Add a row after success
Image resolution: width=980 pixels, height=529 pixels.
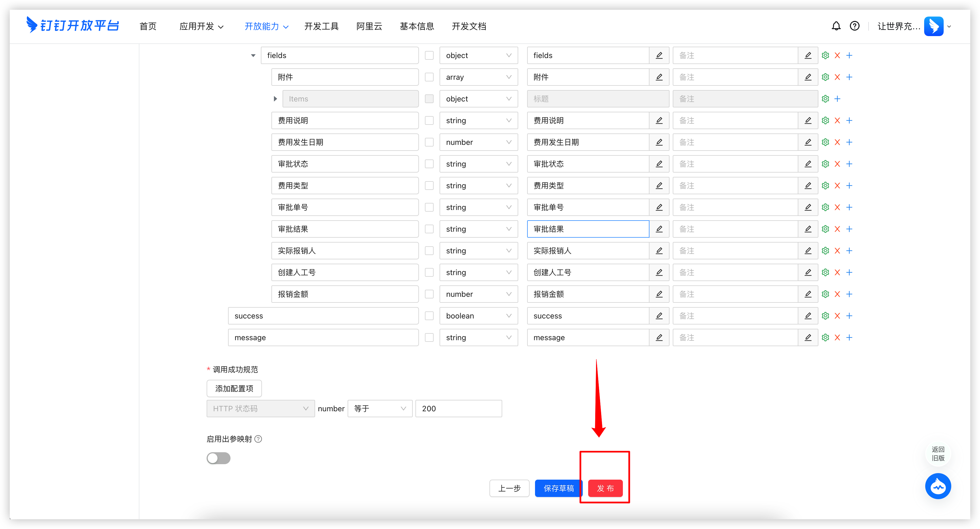(x=849, y=316)
